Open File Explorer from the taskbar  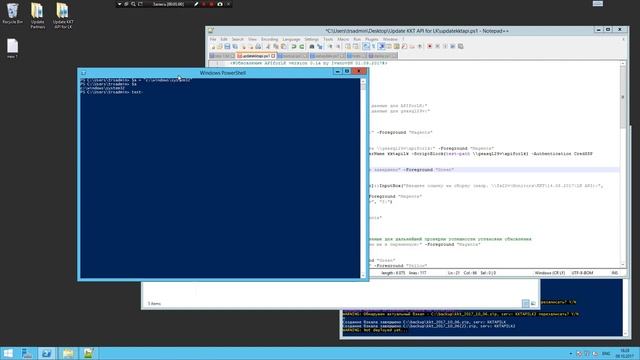click(x=68, y=353)
